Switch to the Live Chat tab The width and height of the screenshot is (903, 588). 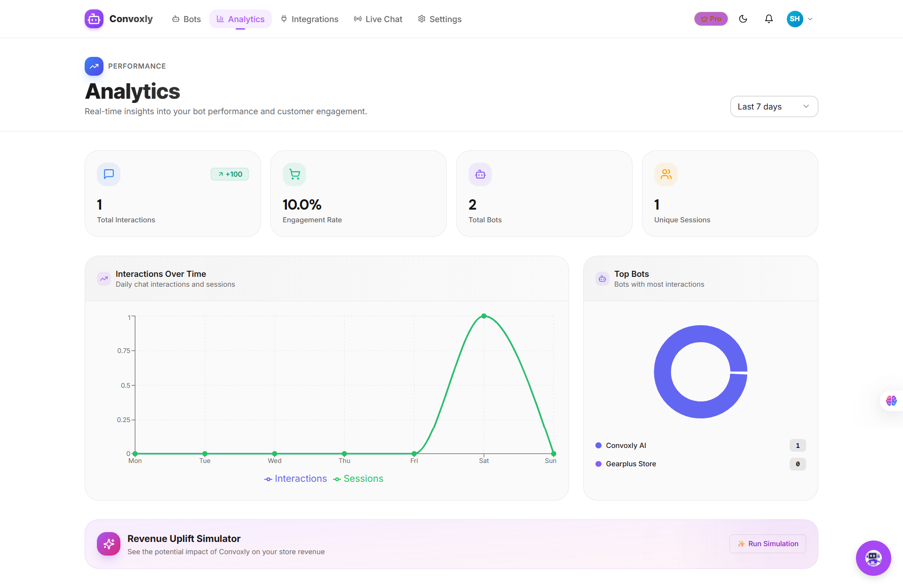(378, 19)
